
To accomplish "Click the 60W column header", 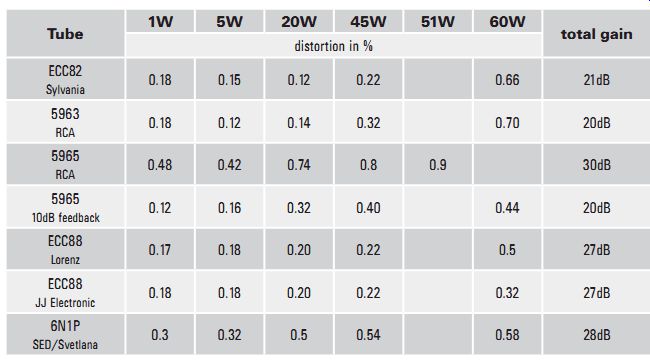I will pyautogui.click(x=507, y=21).
